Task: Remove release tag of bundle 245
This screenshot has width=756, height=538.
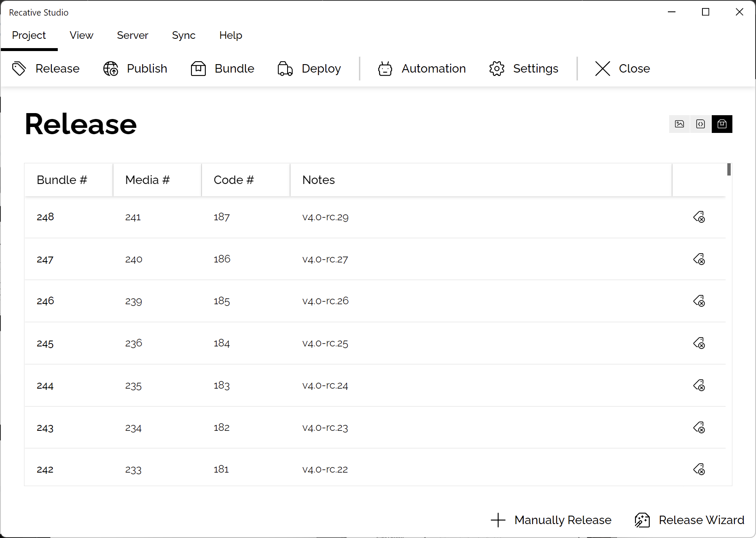Action: pos(699,343)
